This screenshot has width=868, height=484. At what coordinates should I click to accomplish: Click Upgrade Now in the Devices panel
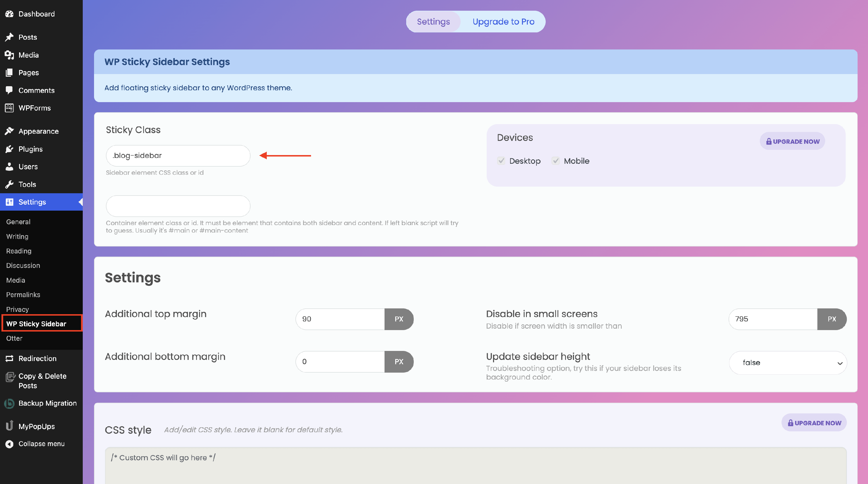point(792,141)
